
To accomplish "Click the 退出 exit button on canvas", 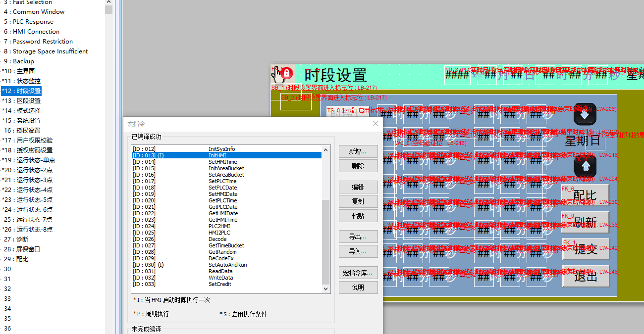I will point(586,277).
